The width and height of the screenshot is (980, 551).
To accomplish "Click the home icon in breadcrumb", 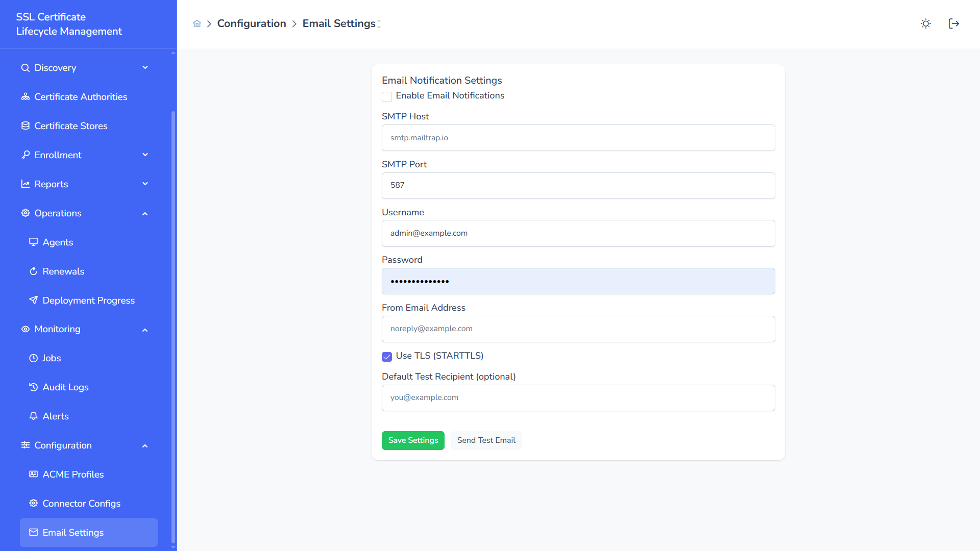I will [x=197, y=24].
